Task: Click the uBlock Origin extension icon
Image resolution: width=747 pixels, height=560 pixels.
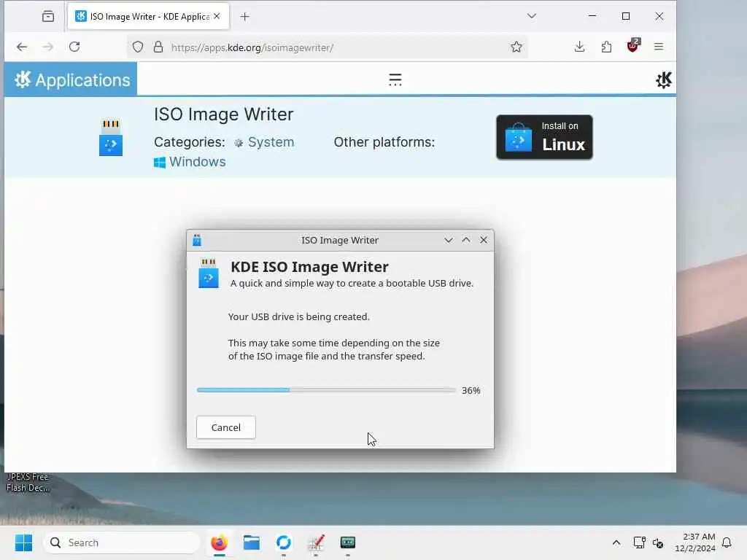Action: [633, 46]
